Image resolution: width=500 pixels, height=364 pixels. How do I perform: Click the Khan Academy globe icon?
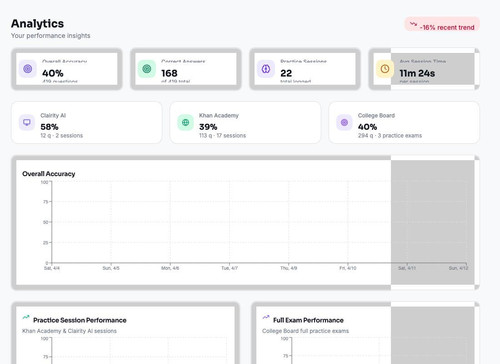(x=186, y=122)
